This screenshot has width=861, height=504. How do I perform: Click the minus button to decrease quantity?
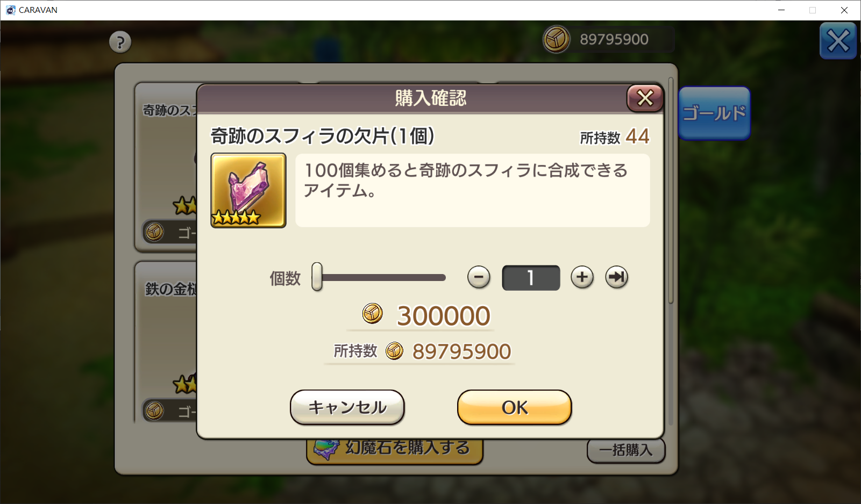[x=479, y=277]
